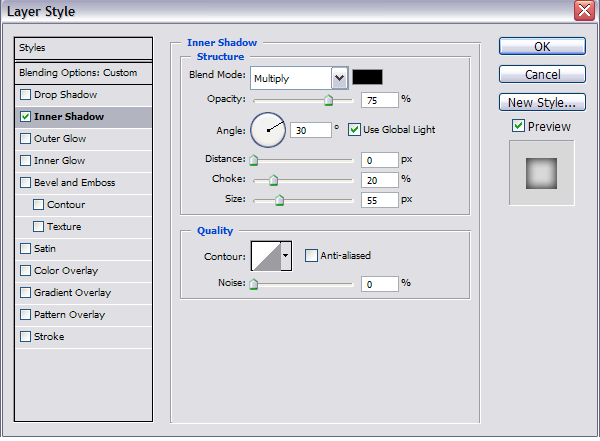Click the angle dial control
Image resolution: width=600 pixels, height=441 pixels.
tap(268, 130)
